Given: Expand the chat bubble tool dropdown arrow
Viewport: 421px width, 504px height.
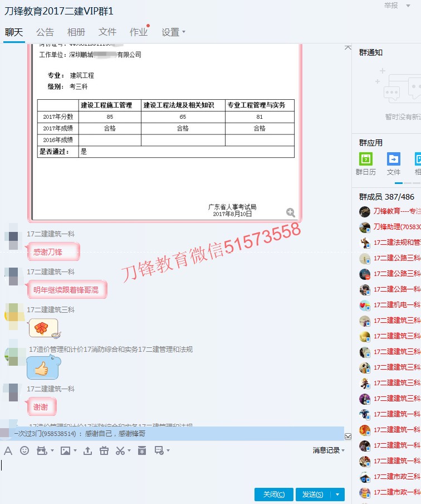Looking at the screenshot, I should (168, 450).
